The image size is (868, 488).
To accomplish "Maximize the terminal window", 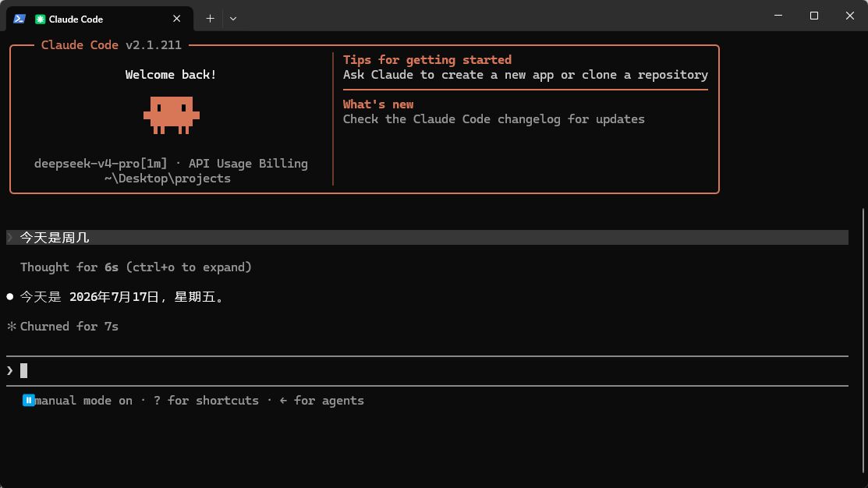I will coord(813,16).
